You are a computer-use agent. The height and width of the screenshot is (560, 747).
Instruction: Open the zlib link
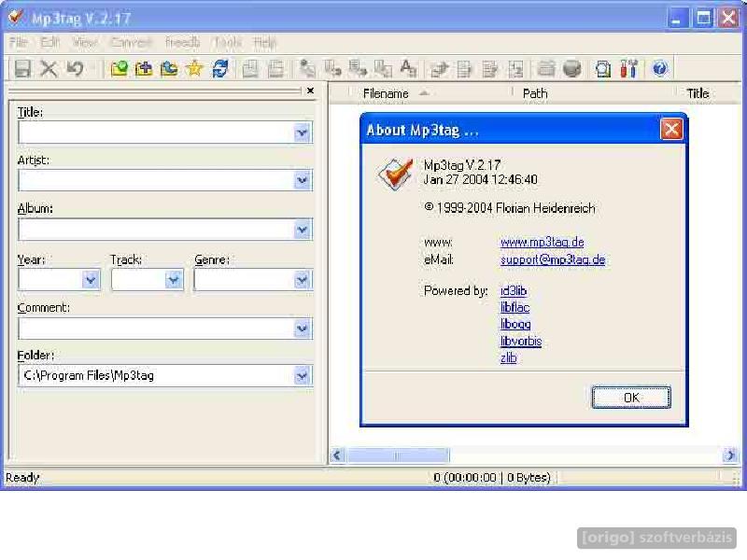(508, 357)
